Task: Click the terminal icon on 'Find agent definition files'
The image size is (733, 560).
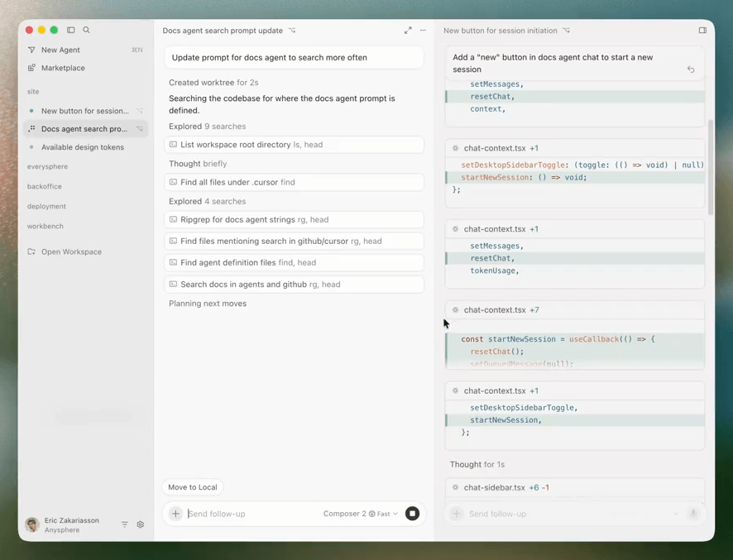Action: pos(173,262)
